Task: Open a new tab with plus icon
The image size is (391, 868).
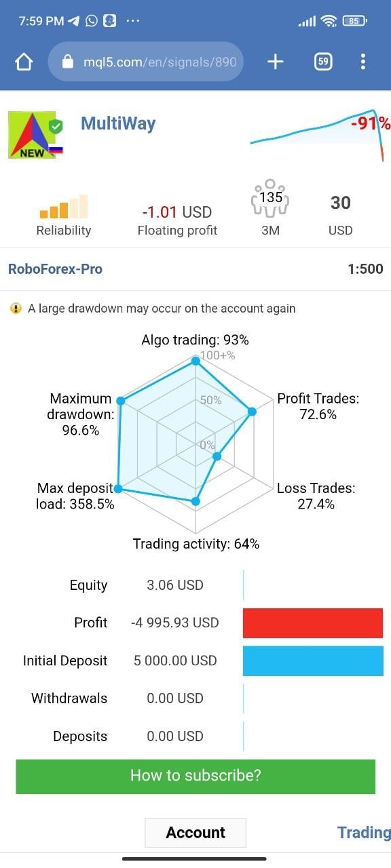Action: coord(275,62)
